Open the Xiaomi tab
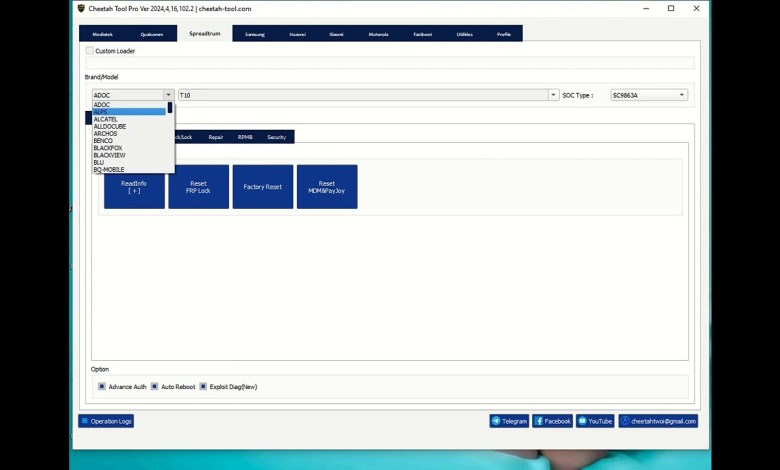 [336, 34]
